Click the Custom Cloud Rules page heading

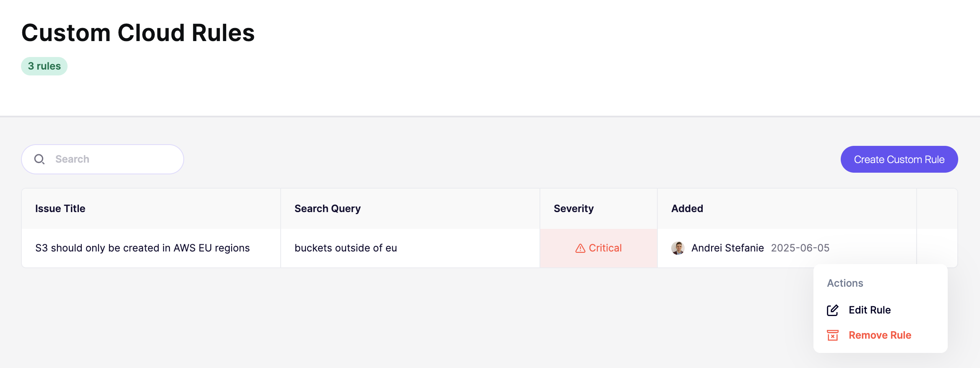point(138,33)
